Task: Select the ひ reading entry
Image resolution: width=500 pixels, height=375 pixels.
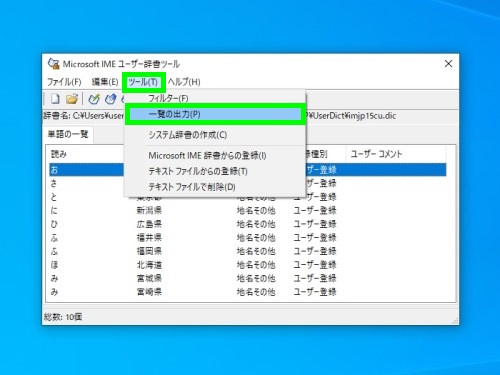Action: point(54,224)
